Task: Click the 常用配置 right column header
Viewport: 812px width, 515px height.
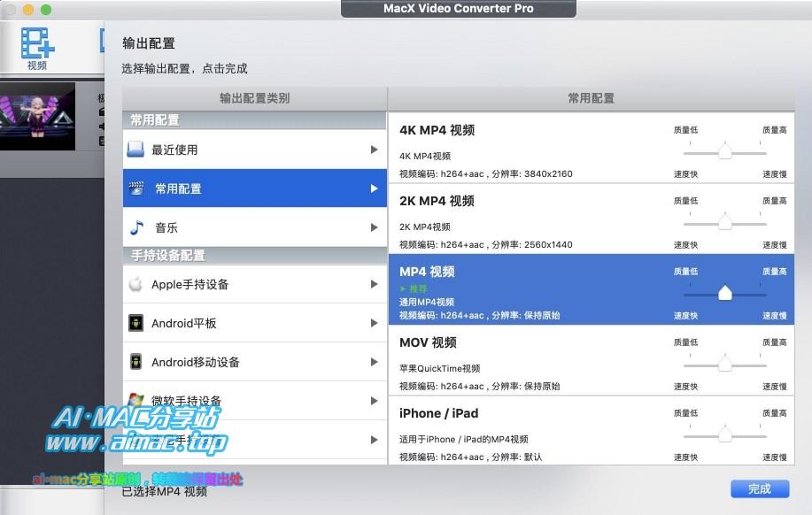Action: tap(591, 98)
